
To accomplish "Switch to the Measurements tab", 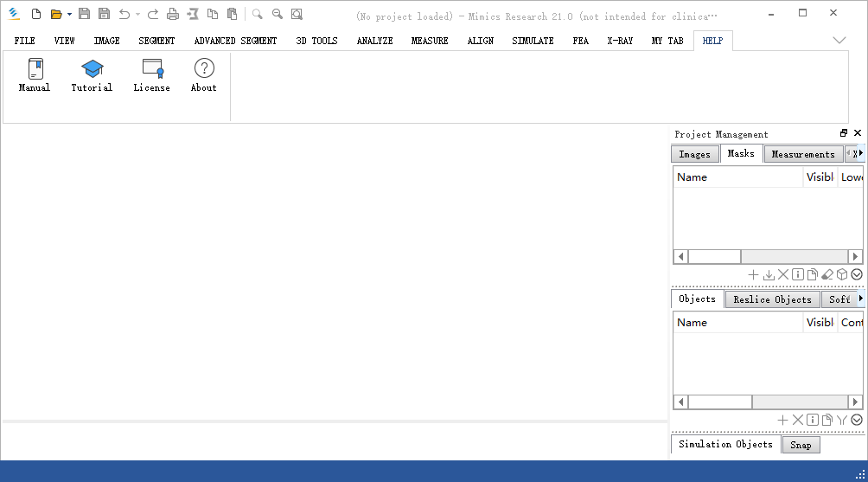I will coord(803,154).
